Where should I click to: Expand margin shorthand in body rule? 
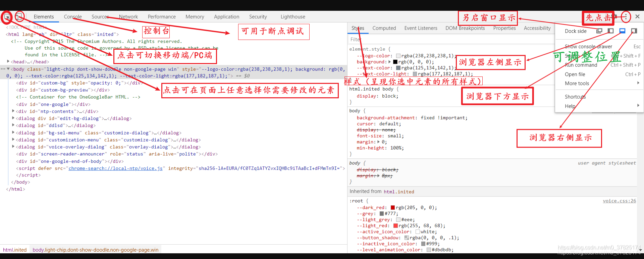pyautogui.click(x=379, y=142)
